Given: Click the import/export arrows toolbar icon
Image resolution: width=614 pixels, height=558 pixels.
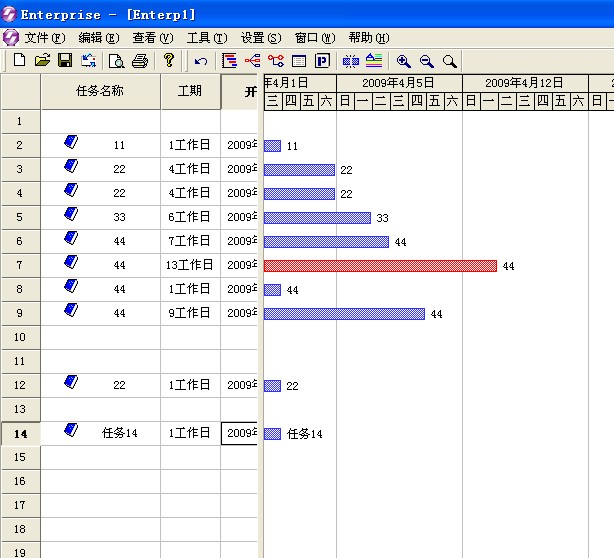Looking at the screenshot, I should pos(88,61).
